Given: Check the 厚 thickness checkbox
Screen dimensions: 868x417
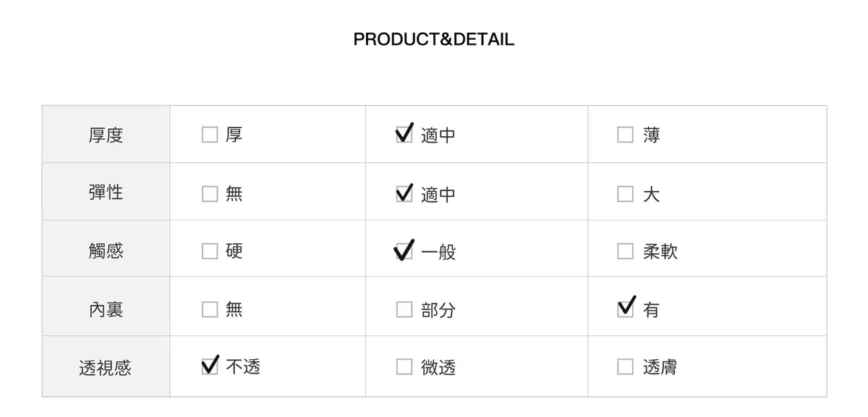Looking at the screenshot, I should pos(210,135).
